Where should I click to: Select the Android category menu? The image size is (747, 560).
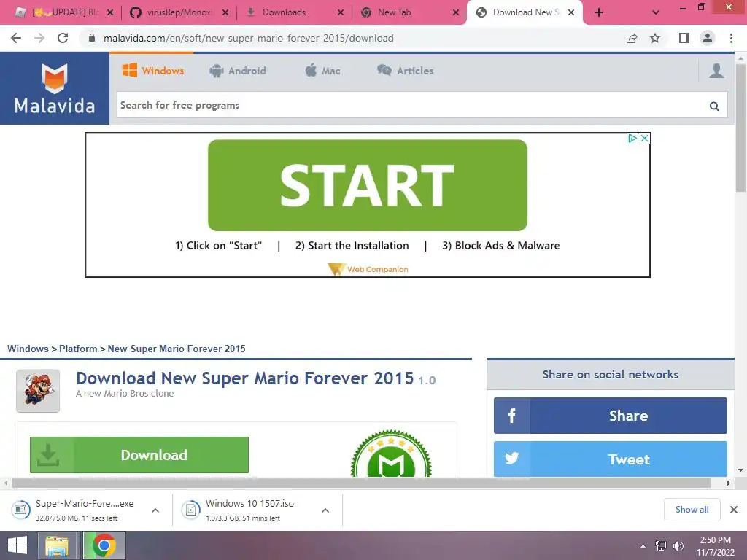coord(238,71)
